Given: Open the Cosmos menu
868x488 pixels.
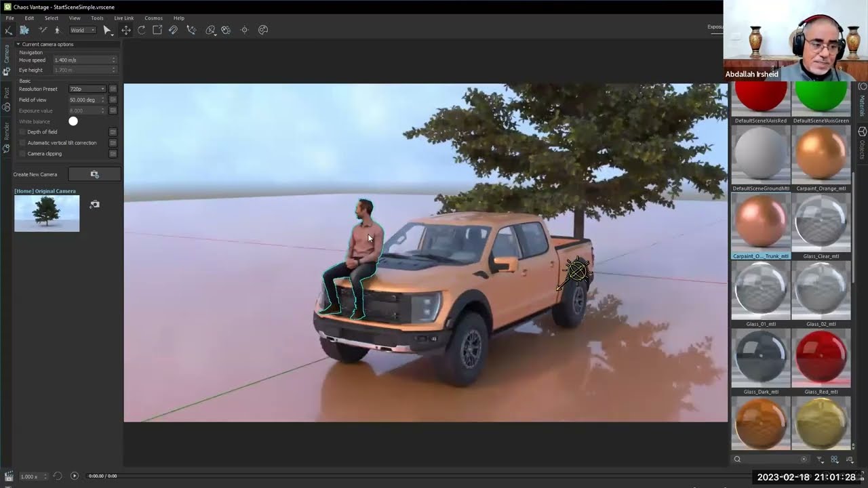Looking at the screenshot, I should 153,18.
